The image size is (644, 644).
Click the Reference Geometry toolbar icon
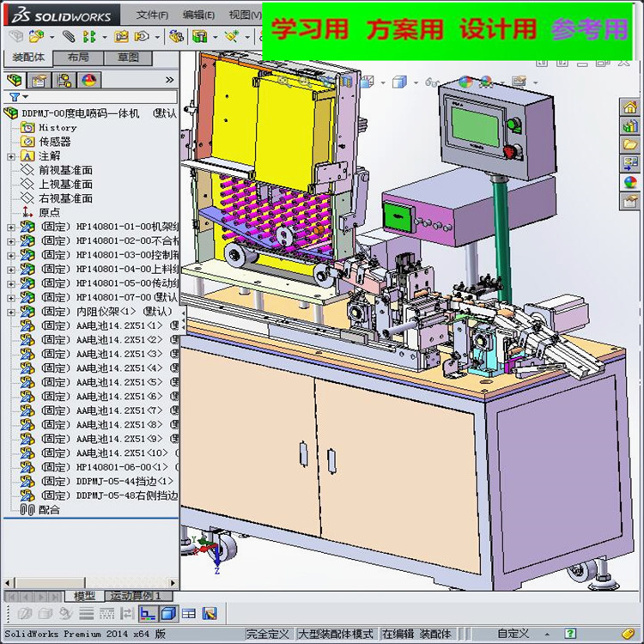point(232,37)
